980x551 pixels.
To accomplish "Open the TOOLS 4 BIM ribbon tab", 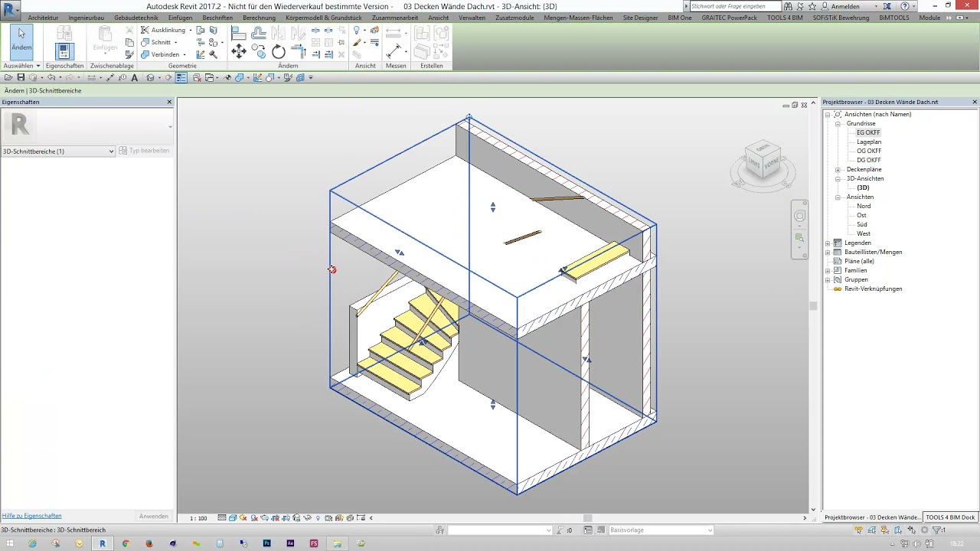I will 786,18.
